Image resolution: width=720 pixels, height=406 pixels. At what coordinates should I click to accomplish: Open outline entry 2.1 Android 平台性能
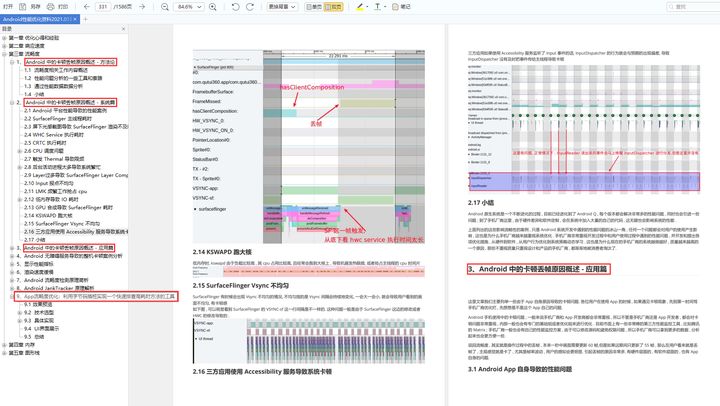(x=65, y=111)
